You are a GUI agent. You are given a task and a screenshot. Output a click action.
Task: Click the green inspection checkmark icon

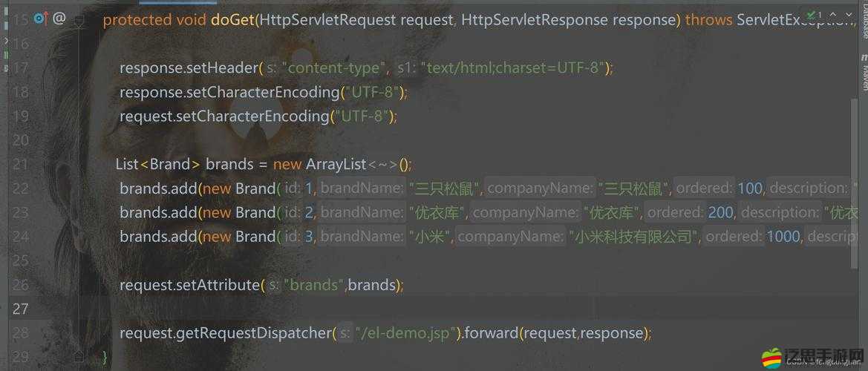coord(812,15)
